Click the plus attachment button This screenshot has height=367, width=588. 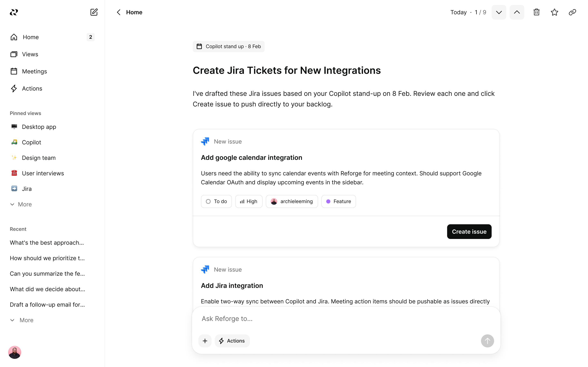click(205, 341)
